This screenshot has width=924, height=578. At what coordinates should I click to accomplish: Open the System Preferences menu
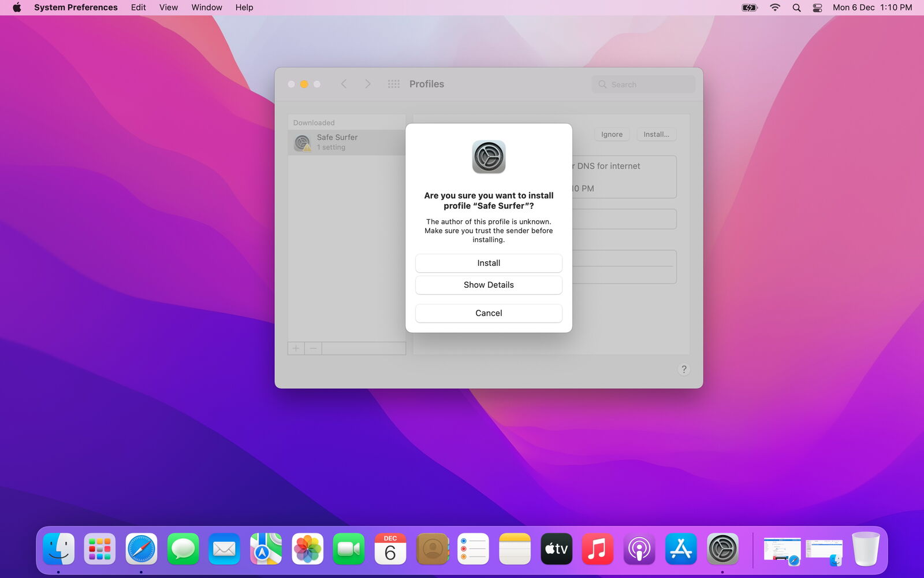(76, 8)
